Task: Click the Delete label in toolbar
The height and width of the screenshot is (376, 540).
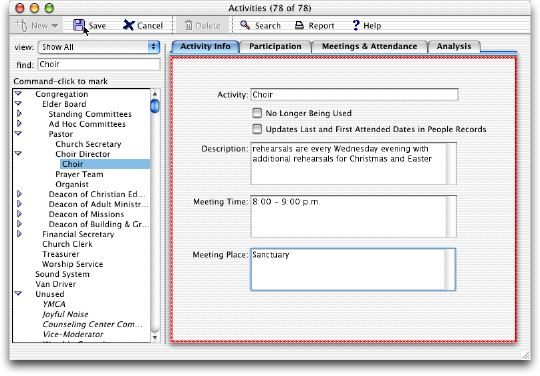Action: click(x=208, y=26)
